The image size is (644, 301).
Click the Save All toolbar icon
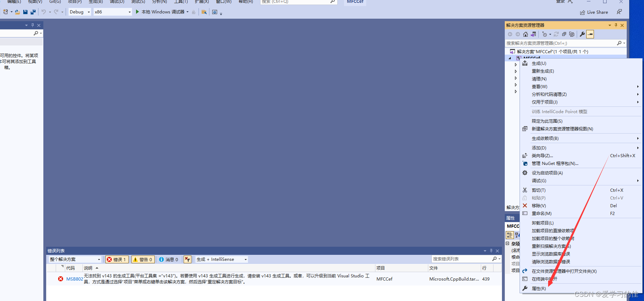coord(33,12)
